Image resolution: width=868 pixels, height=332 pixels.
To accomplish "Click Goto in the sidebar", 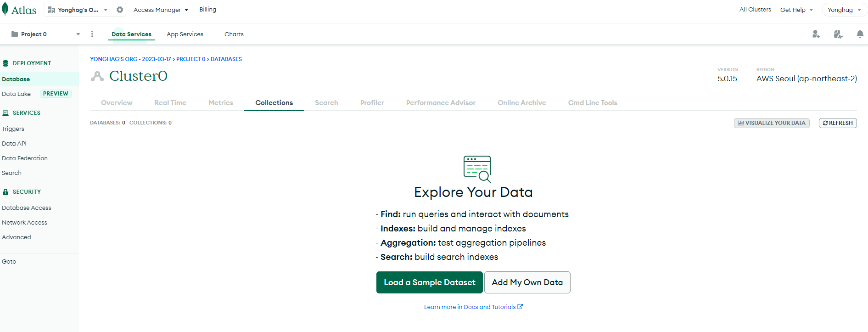I will pos(9,262).
